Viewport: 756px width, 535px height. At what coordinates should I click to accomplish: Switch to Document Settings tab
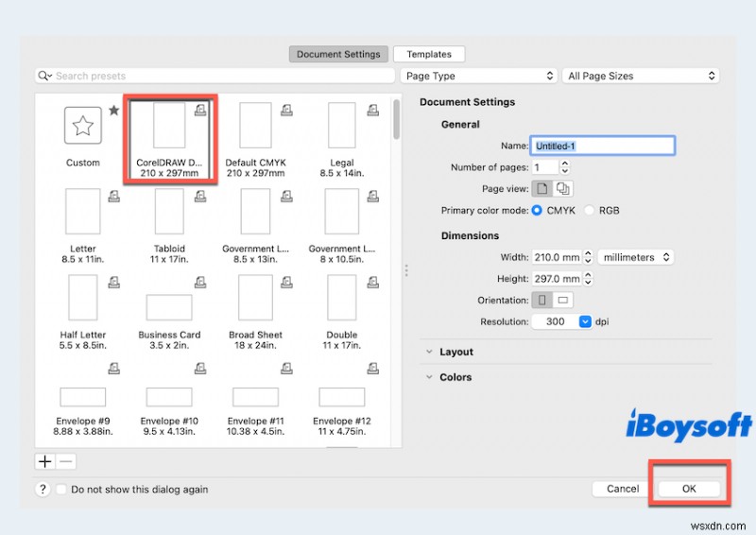click(338, 54)
